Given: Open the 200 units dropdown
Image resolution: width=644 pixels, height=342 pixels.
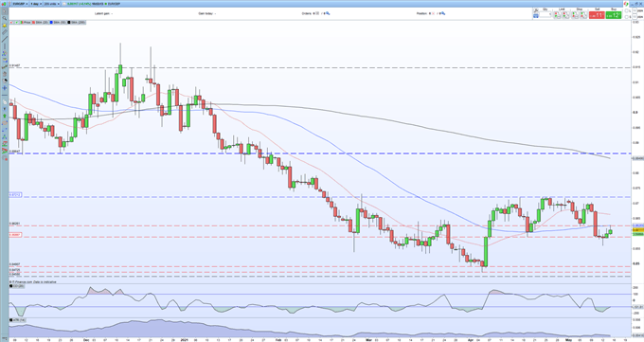Looking at the screenshot, I should tap(52, 4).
